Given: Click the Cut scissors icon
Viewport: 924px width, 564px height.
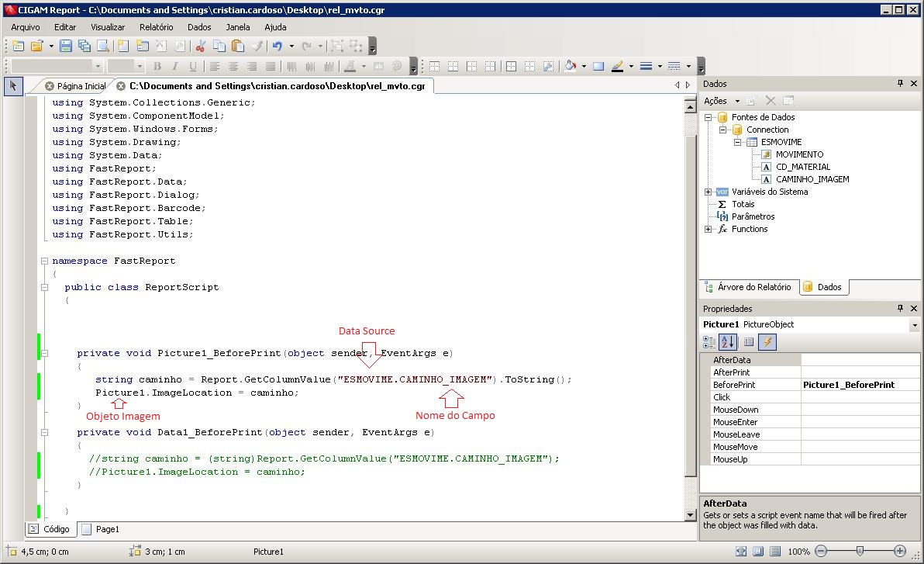Looking at the screenshot, I should pos(200,46).
